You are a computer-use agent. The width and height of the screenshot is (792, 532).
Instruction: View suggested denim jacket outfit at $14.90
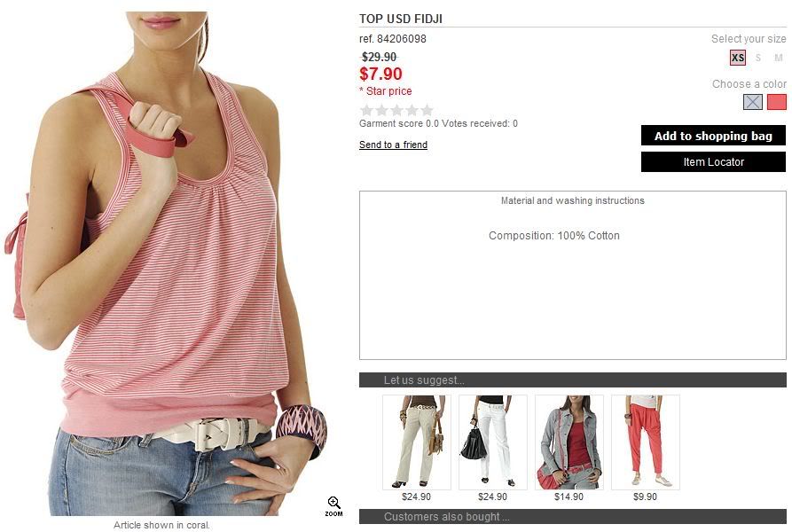(x=569, y=442)
